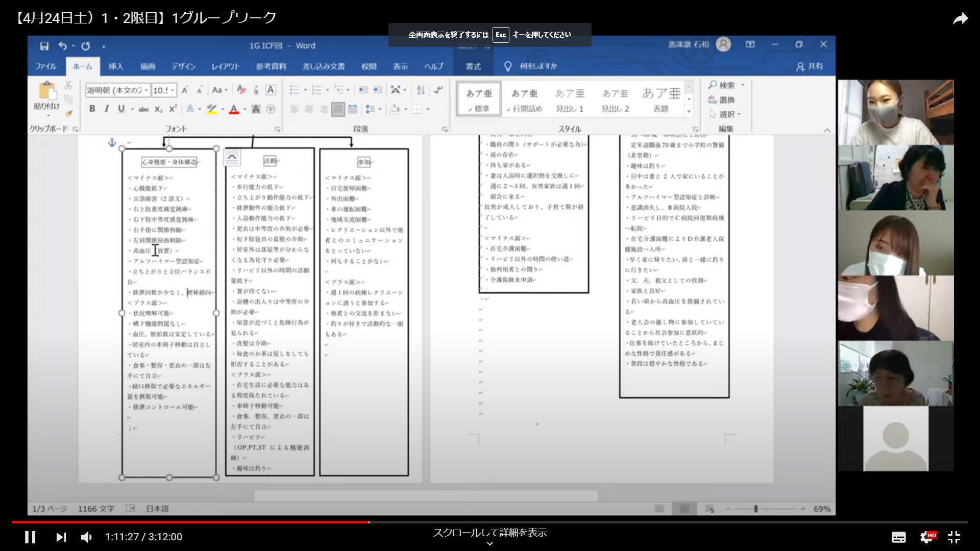The width and height of the screenshot is (980, 551).
Task: Toggle video subtitles
Action: click(x=899, y=537)
